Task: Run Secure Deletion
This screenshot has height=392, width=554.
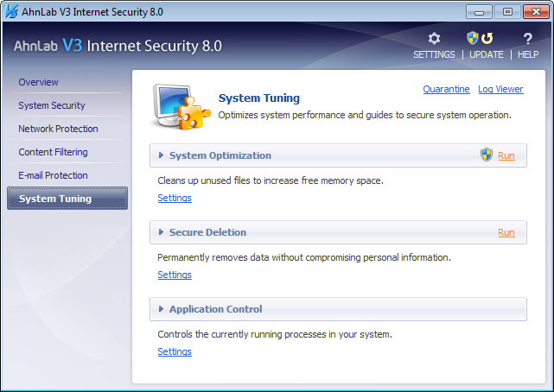Action: click(x=506, y=232)
